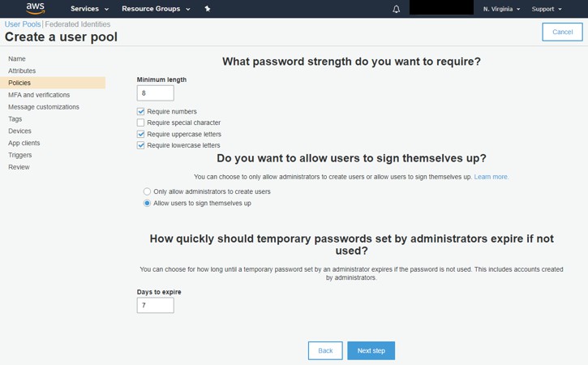Open the notifications bell icon
The image size is (588, 365).
coord(397,9)
